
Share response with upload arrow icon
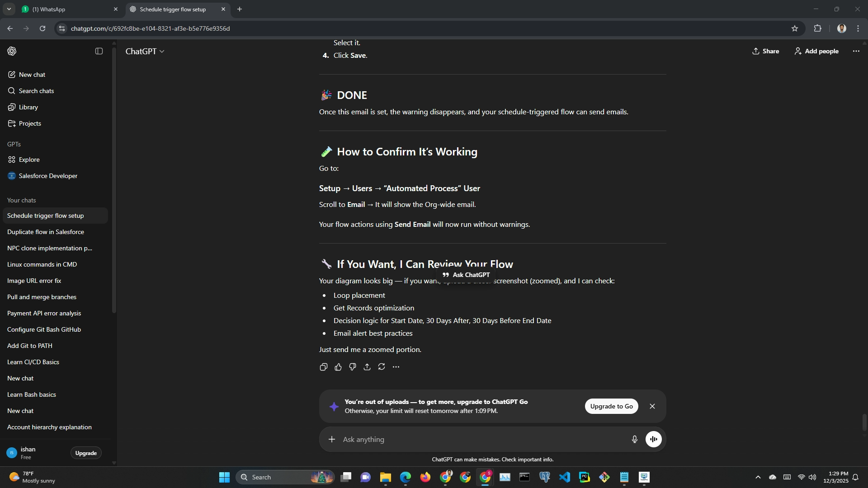point(367,367)
